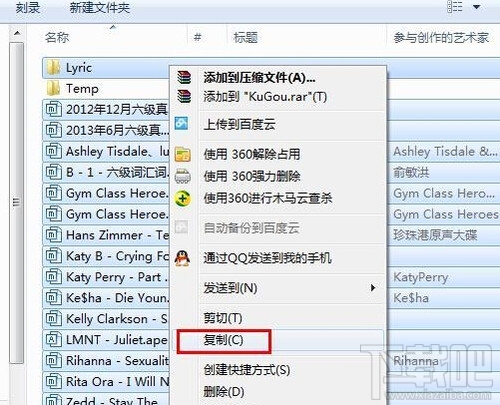
Task: Click the audio file icon of 2013年6月六级真
Action: tap(54, 130)
